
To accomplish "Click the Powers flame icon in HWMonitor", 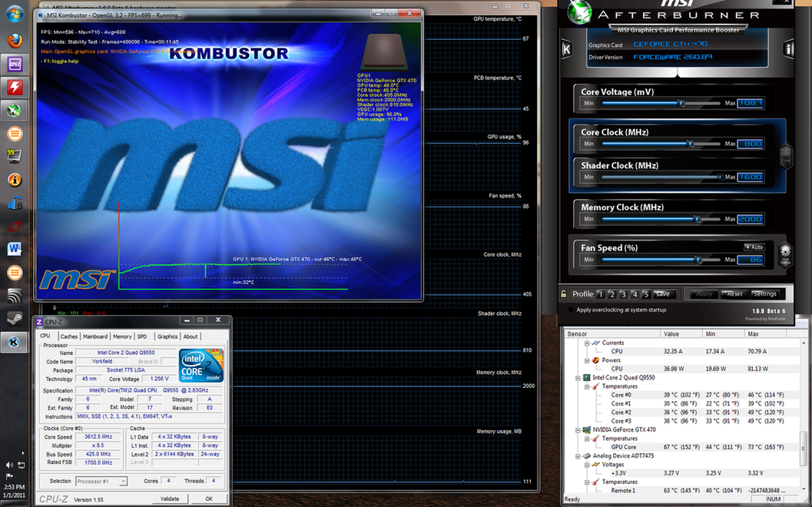I will (x=595, y=360).
